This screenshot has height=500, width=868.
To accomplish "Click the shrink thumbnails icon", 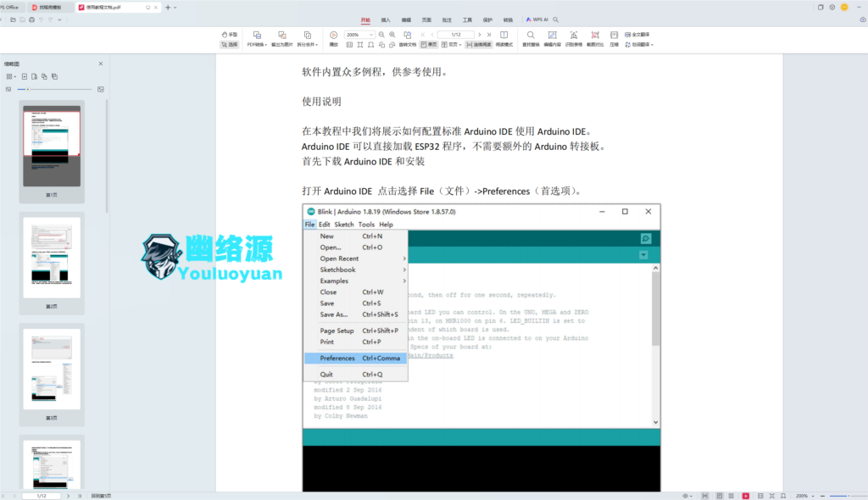I will [8, 89].
